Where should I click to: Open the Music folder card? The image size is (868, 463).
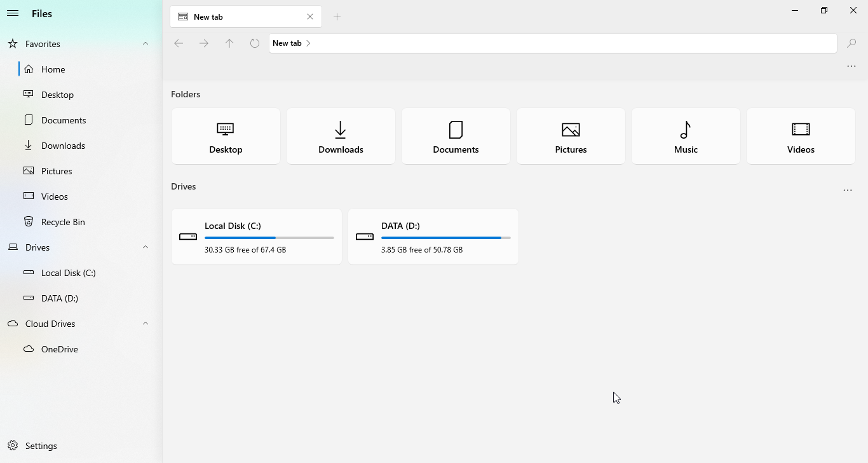686,136
